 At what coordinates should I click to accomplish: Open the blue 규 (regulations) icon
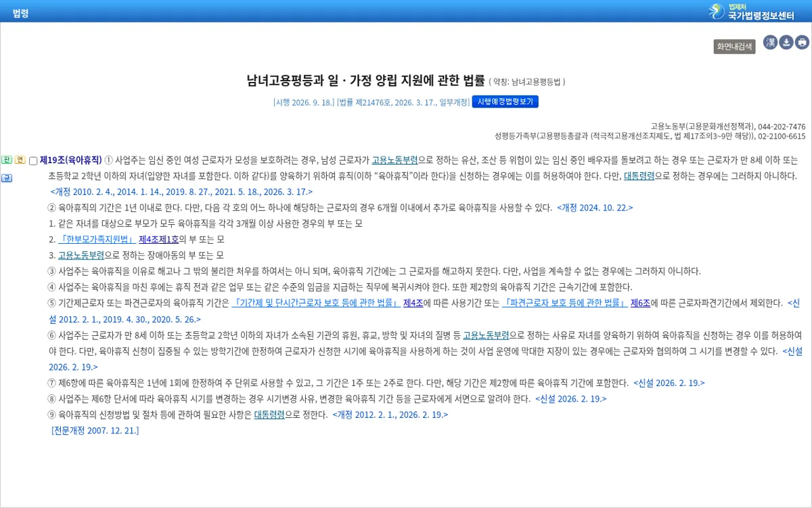pyautogui.click(x=7, y=178)
